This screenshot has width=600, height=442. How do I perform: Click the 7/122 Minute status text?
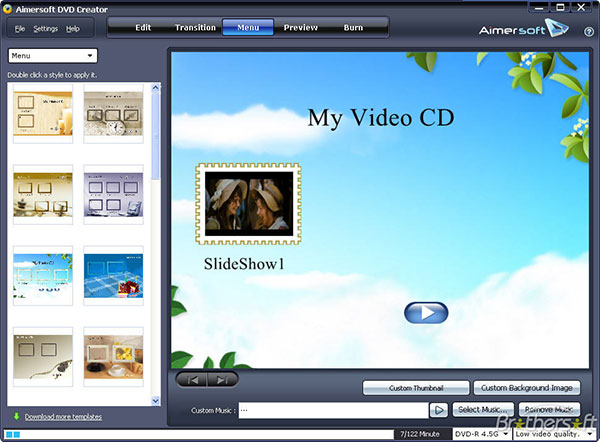[420, 434]
